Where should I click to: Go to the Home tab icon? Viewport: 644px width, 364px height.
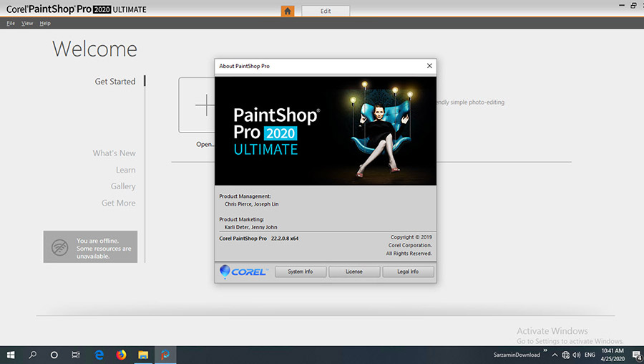pyautogui.click(x=288, y=11)
